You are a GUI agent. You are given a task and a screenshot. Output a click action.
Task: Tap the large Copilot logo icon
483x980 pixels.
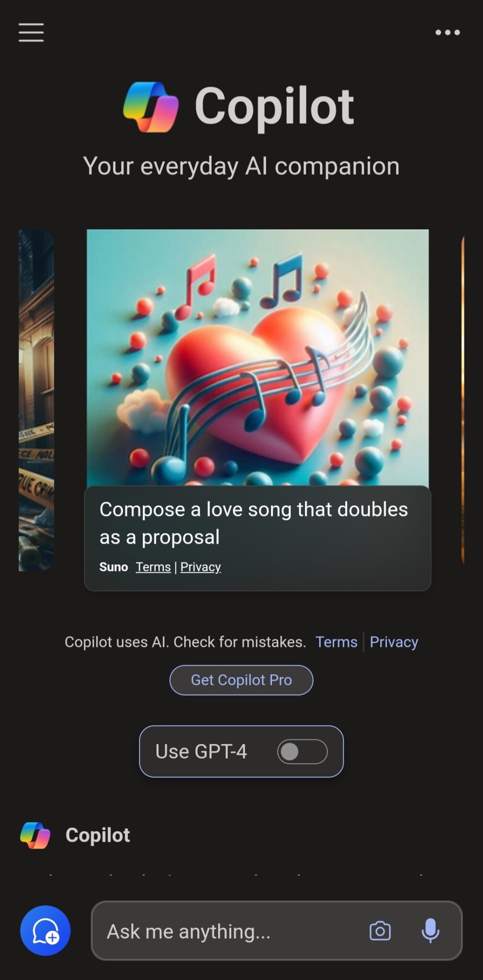point(151,107)
